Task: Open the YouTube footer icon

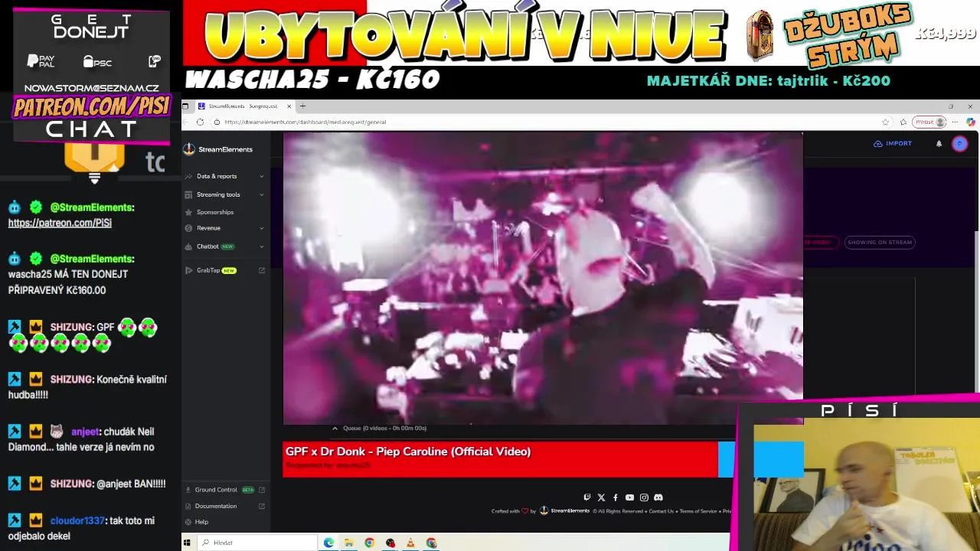Action: click(629, 497)
